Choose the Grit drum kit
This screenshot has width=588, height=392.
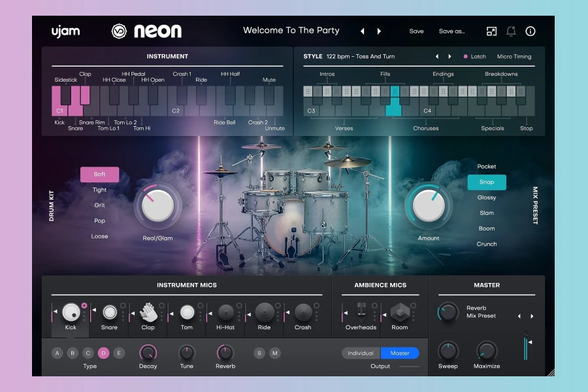(x=99, y=205)
